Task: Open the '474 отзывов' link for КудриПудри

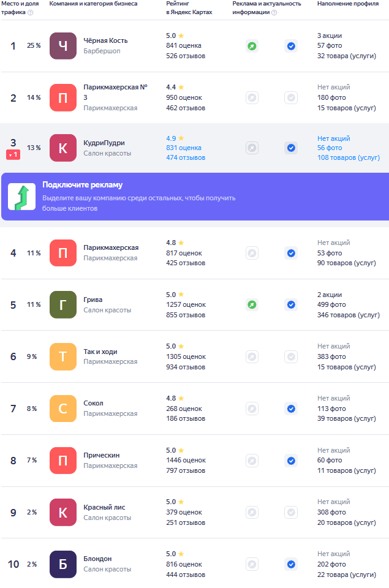Action: pos(186,157)
